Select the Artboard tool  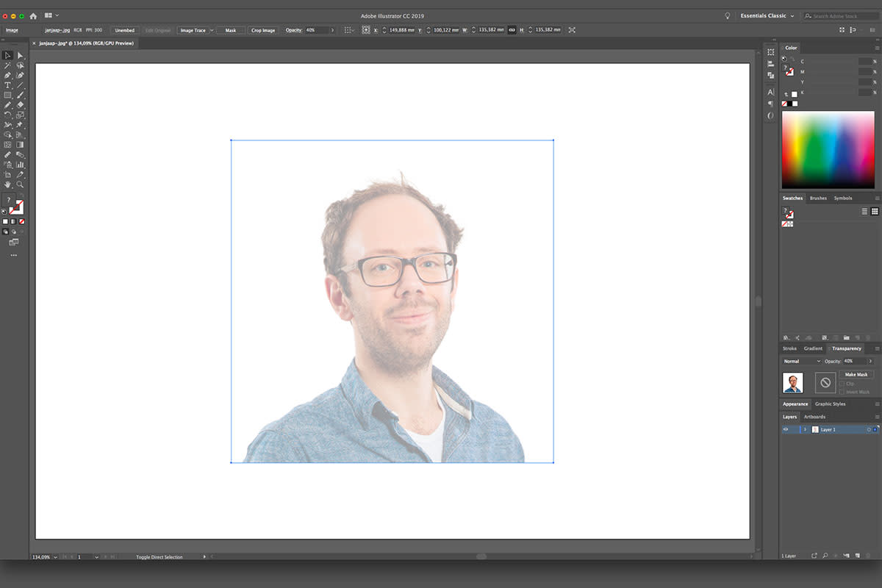pos(7,174)
